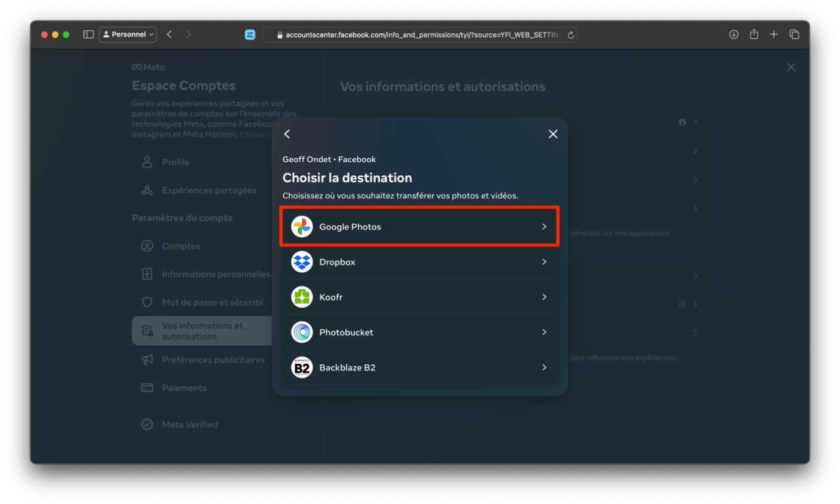Click the Profils person icon
Viewport: 840px width, 504px height.
[x=147, y=162]
